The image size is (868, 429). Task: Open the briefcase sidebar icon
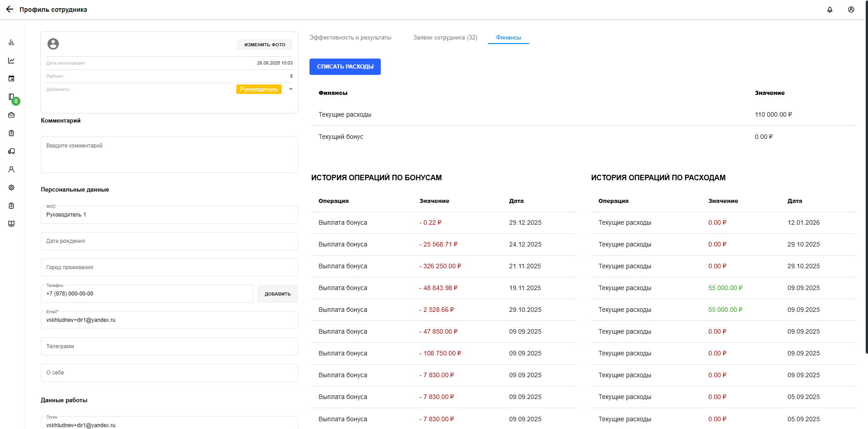[x=11, y=115]
